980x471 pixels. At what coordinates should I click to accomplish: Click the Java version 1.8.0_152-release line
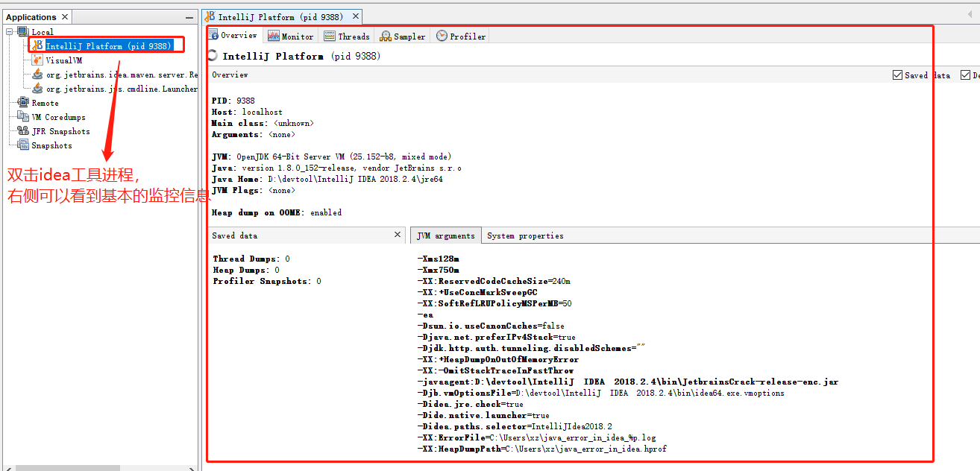tap(336, 168)
